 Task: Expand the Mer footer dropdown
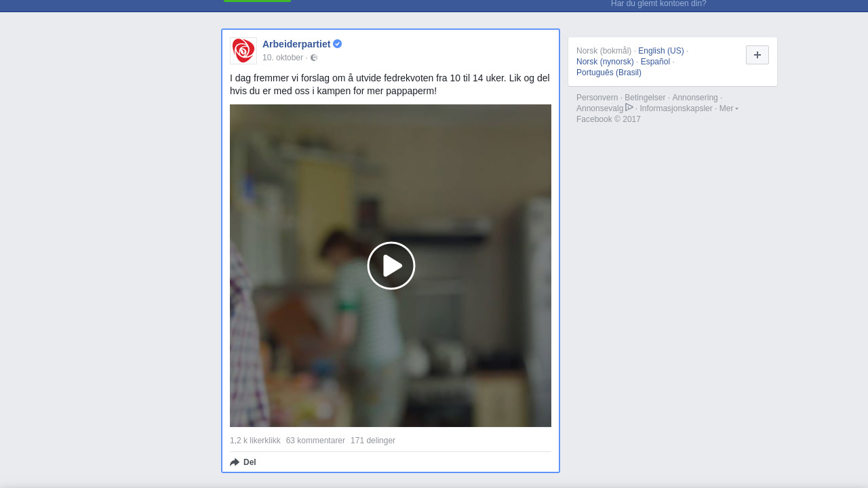point(728,108)
